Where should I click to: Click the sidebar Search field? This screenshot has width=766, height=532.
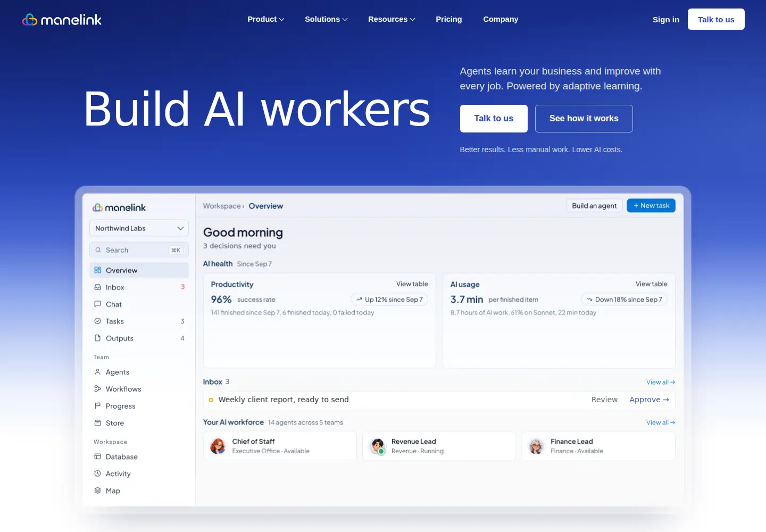coord(139,250)
